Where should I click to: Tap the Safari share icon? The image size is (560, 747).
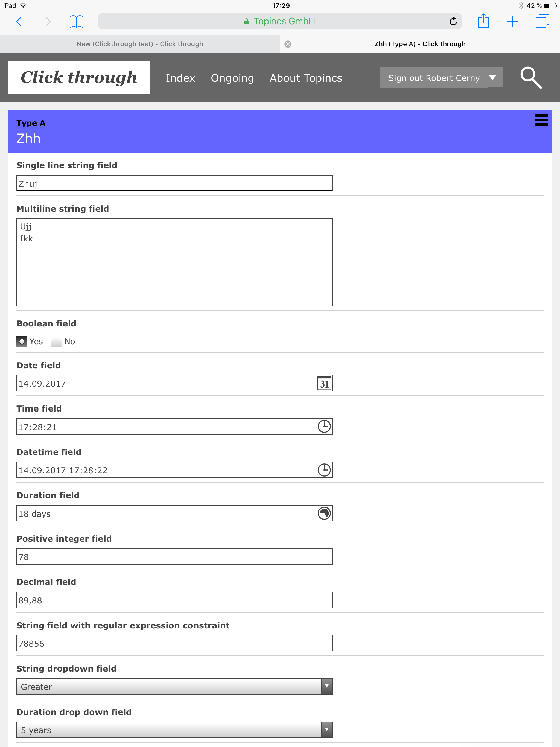(x=483, y=21)
